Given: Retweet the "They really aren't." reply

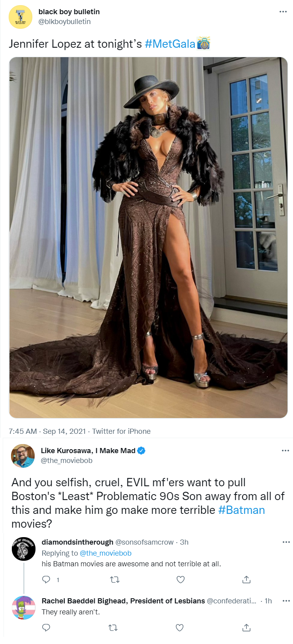Looking at the screenshot, I should [113, 627].
